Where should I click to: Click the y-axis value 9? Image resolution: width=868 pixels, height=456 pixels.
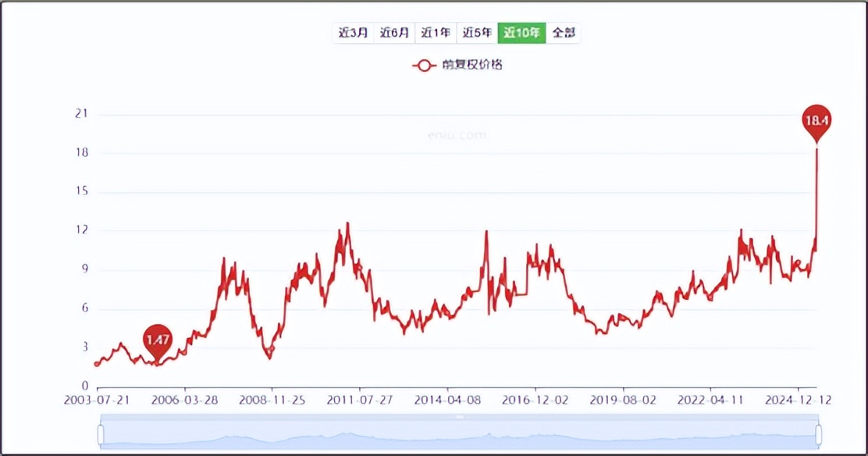pos(85,269)
